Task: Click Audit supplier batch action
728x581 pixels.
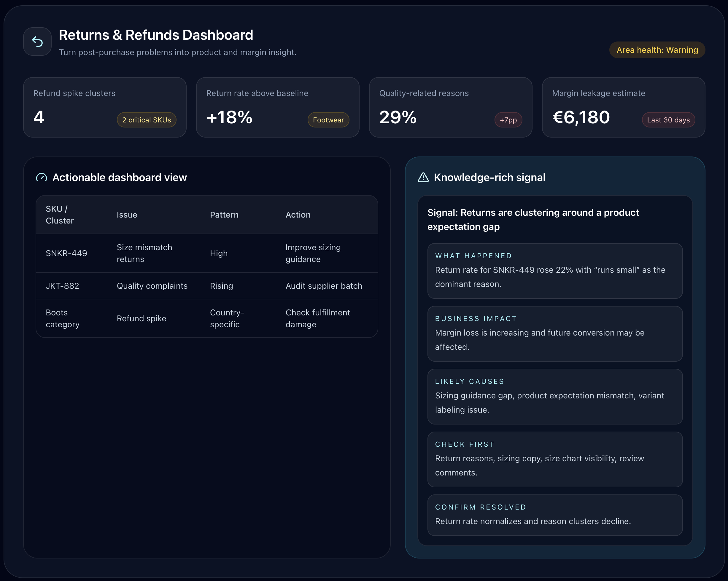Action: (x=323, y=286)
